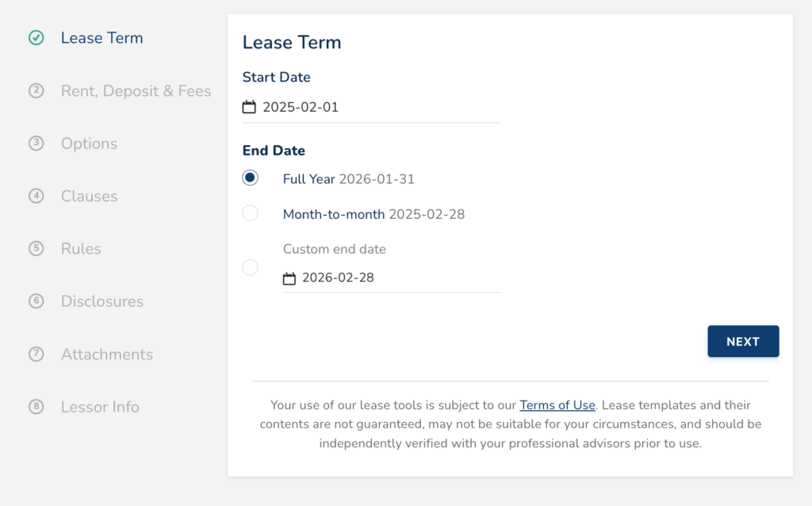Click the circled 7 beside Attachments
This screenshot has height=506, width=812.
point(36,355)
